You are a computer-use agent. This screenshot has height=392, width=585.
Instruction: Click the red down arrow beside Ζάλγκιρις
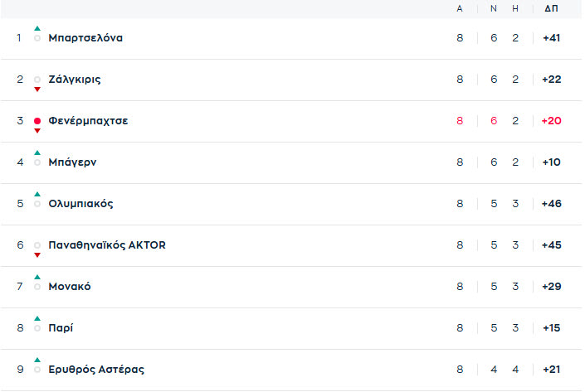tap(37, 89)
